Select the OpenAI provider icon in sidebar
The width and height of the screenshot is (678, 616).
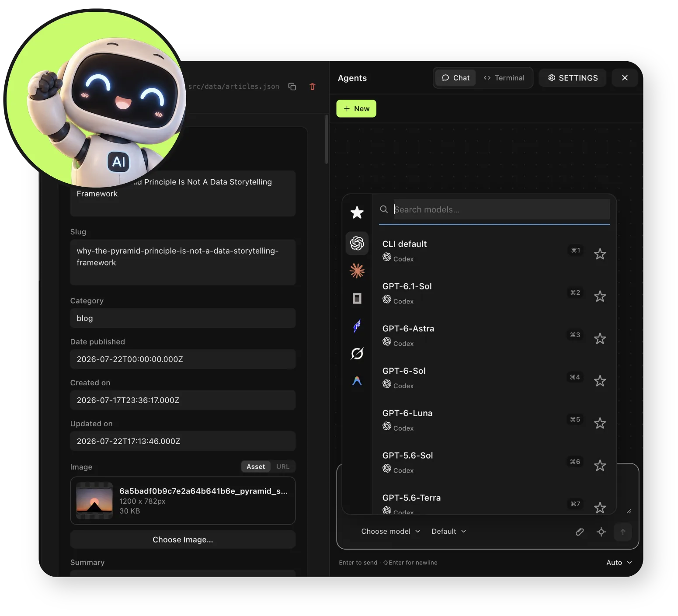(357, 243)
